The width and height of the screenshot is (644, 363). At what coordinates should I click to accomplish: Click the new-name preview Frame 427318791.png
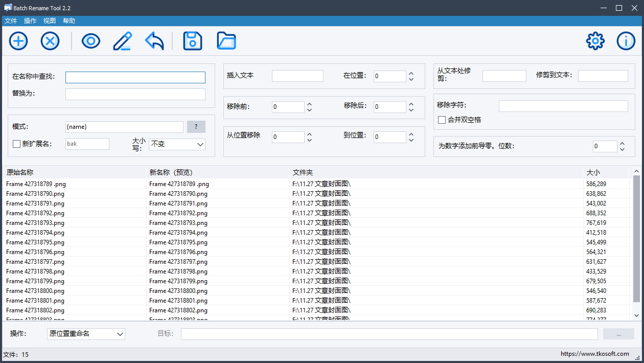178,203
